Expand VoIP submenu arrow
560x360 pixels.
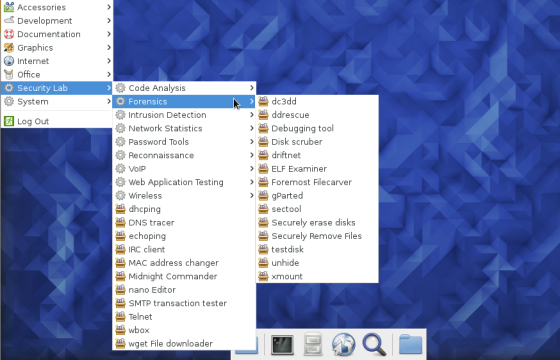pos(251,169)
